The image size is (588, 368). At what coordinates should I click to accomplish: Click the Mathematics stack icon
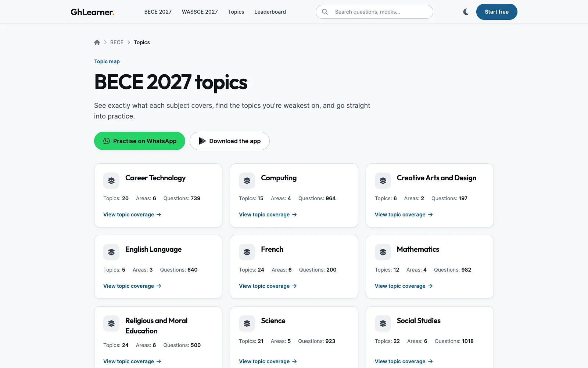[x=383, y=252]
